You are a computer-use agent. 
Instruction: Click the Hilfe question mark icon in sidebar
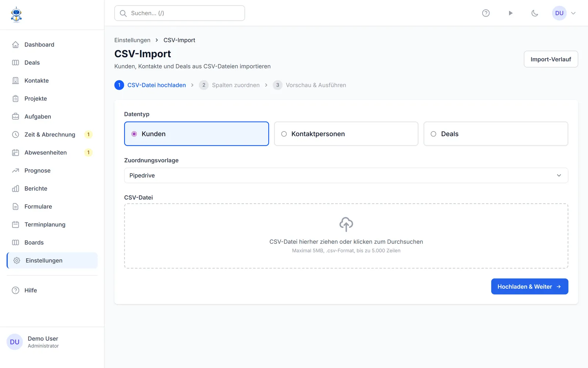[x=15, y=290]
